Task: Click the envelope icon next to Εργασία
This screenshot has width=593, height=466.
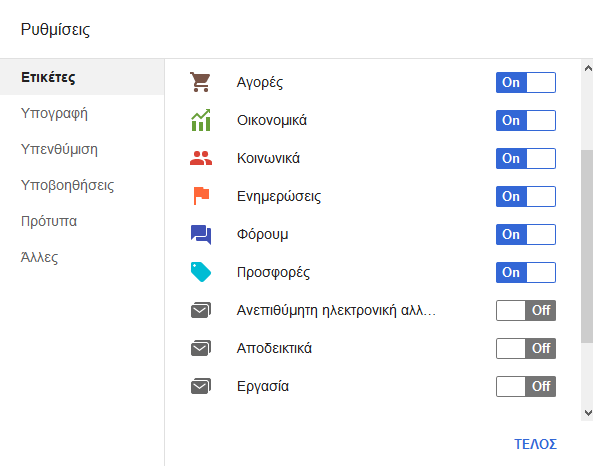Action: click(201, 386)
